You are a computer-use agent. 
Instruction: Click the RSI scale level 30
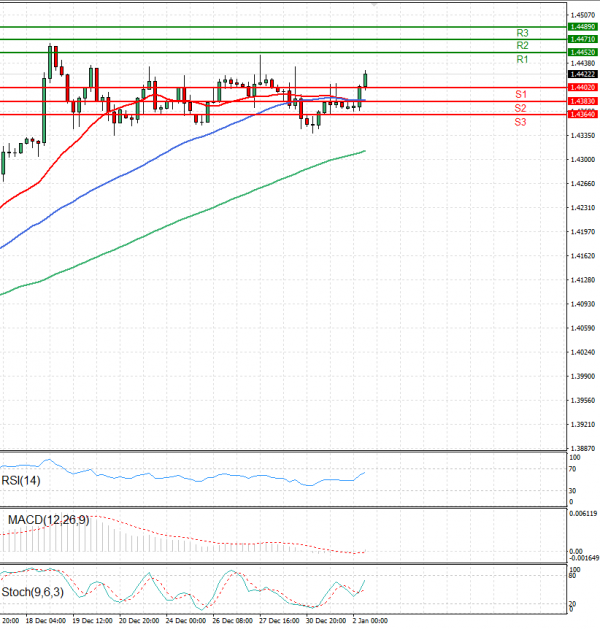click(x=573, y=491)
